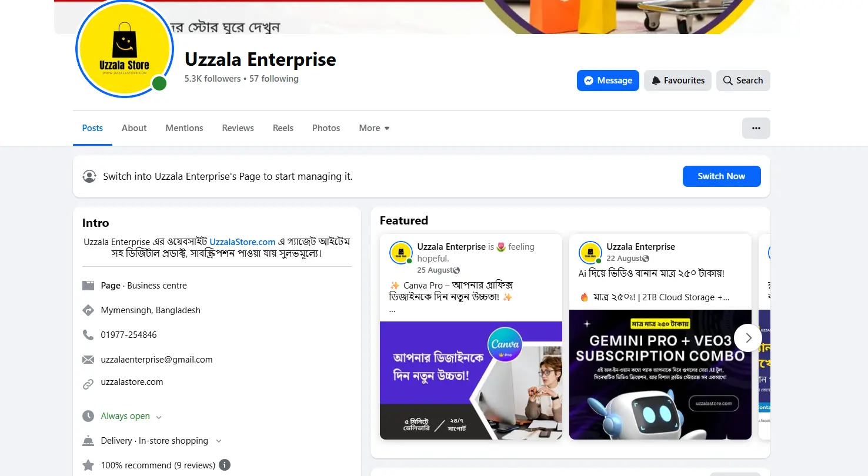Open the More tab dropdown
This screenshot has height=476, width=868.
click(374, 128)
